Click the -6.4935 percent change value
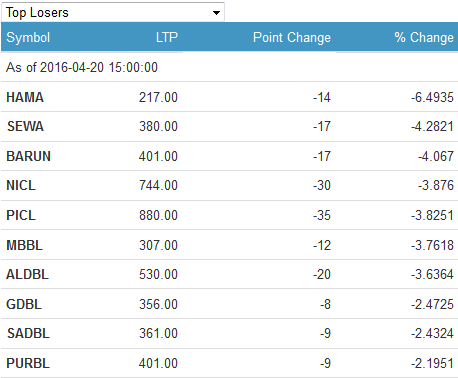 tap(432, 97)
